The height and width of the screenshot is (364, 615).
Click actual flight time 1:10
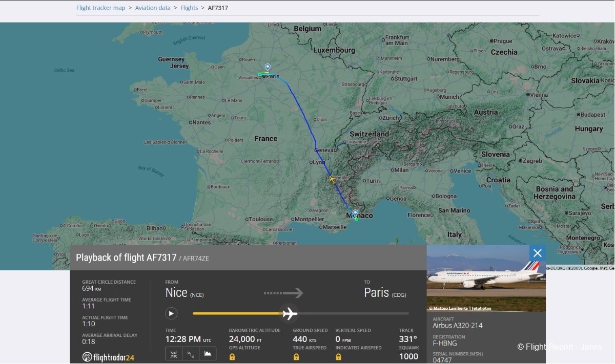click(x=88, y=324)
